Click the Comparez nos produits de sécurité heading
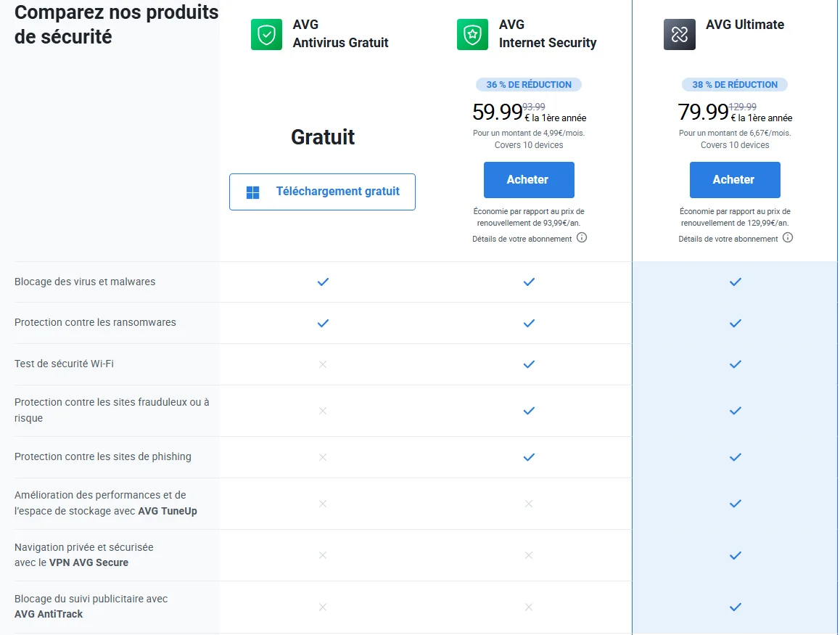Image resolution: width=840 pixels, height=635 pixels. click(x=116, y=24)
